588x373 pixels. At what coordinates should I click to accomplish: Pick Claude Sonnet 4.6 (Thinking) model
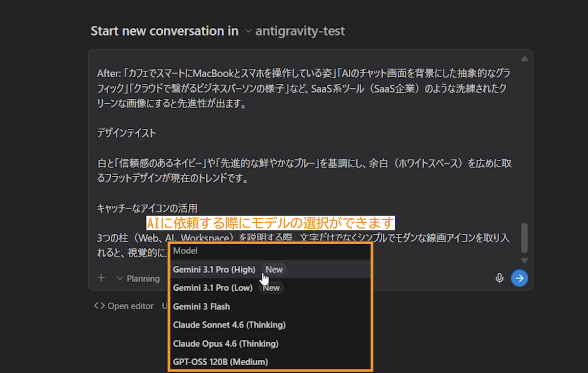(229, 325)
